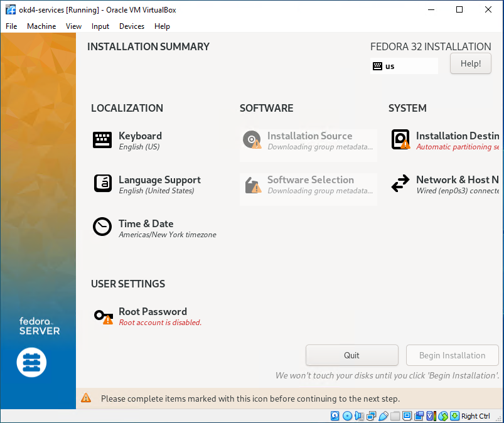This screenshot has height=423, width=504.
Task: Open the hard disk status indicator in VirtualBox
Action: click(335, 415)
